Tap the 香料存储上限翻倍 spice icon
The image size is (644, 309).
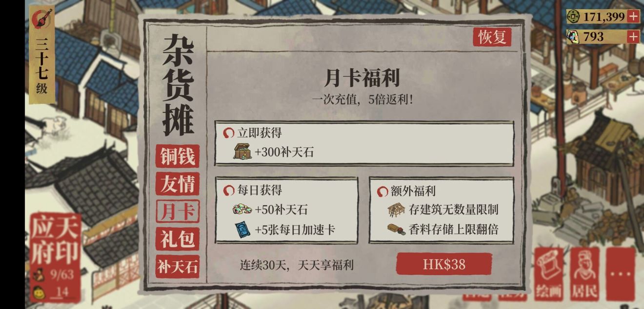pyautogui.click(x=396, y=229)
